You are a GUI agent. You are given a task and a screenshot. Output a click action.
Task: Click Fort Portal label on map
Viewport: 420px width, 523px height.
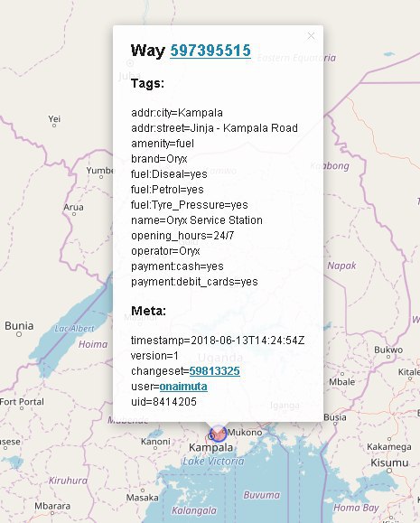pyautogui.click(x=22, y=402)
